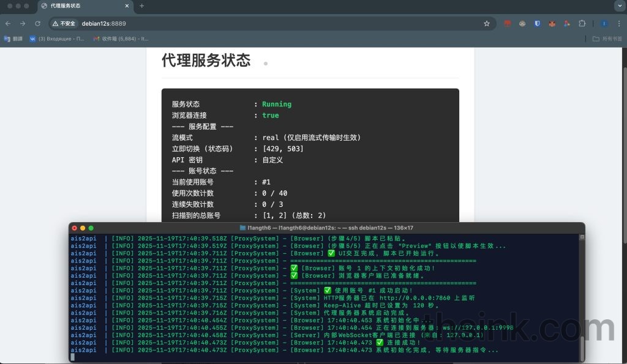627x364 pixels.
Task: Reload the proxy status page
Action: 37,23
